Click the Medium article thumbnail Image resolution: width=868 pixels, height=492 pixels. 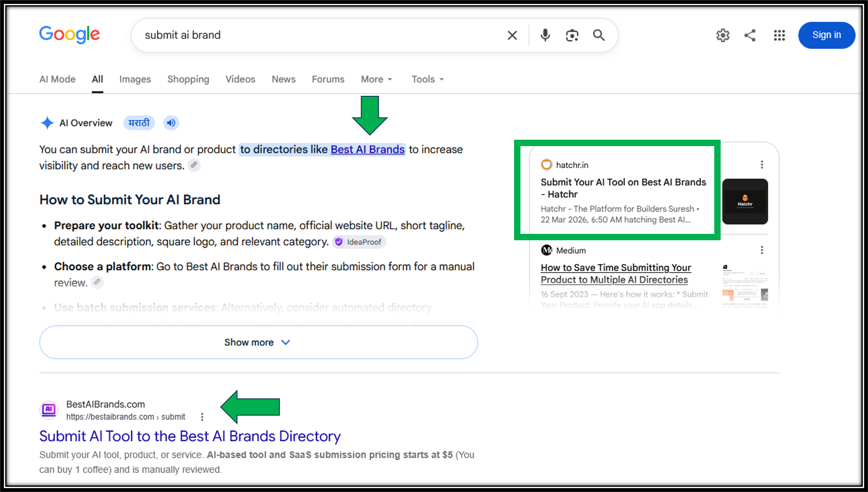[x=745, y=287]
